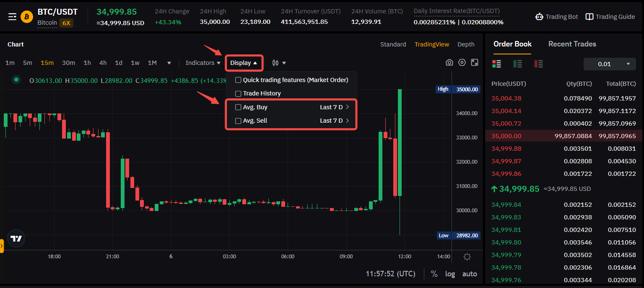Switch to Depth chart view
Screen dimensions: 644x288
466,44
